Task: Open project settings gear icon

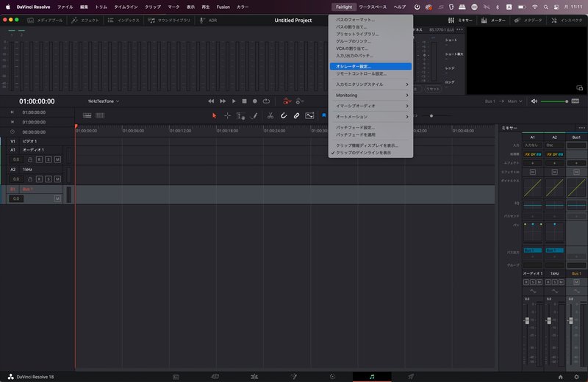Action: (x=576, y=377)
